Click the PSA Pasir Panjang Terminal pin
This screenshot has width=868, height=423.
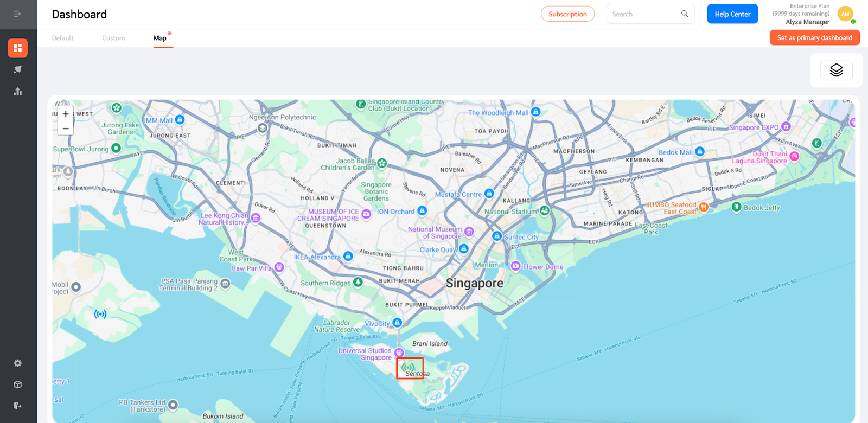(x=225, y=284)
